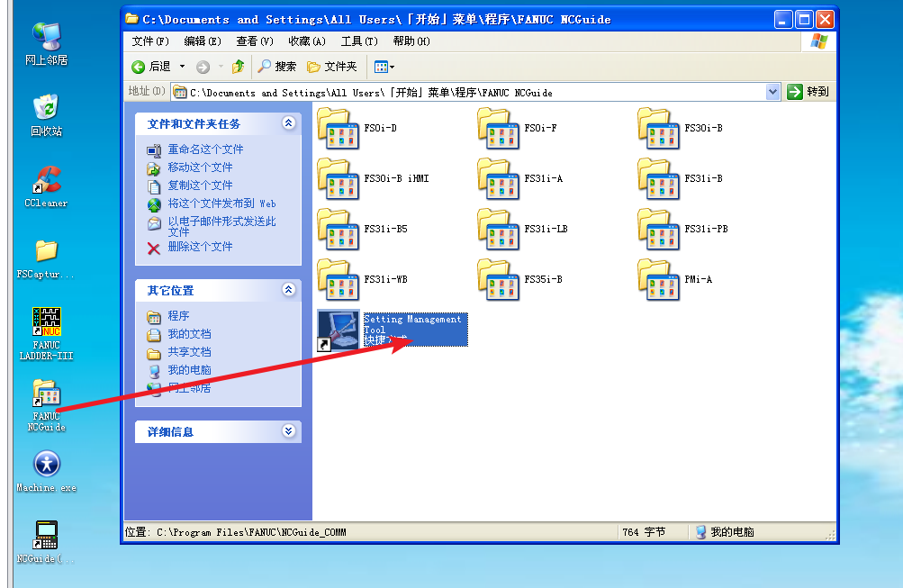Open the address bar dropdown arrow
903x588 pixels.
[772, 92]
